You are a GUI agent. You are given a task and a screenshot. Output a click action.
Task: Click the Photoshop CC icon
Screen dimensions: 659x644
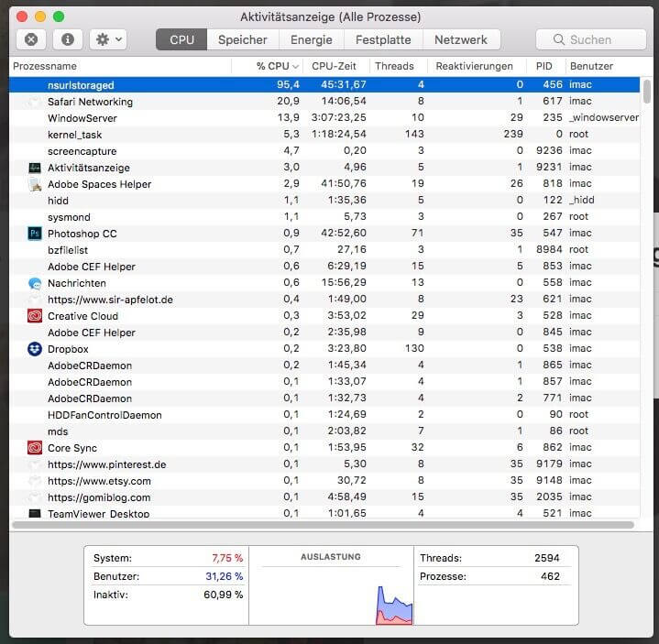[35, 234]
